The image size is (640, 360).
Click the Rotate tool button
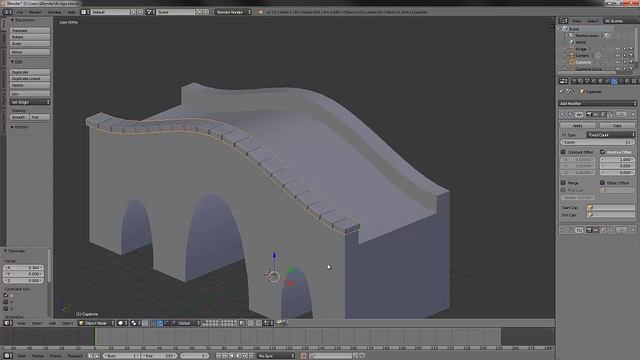point(30,37)
